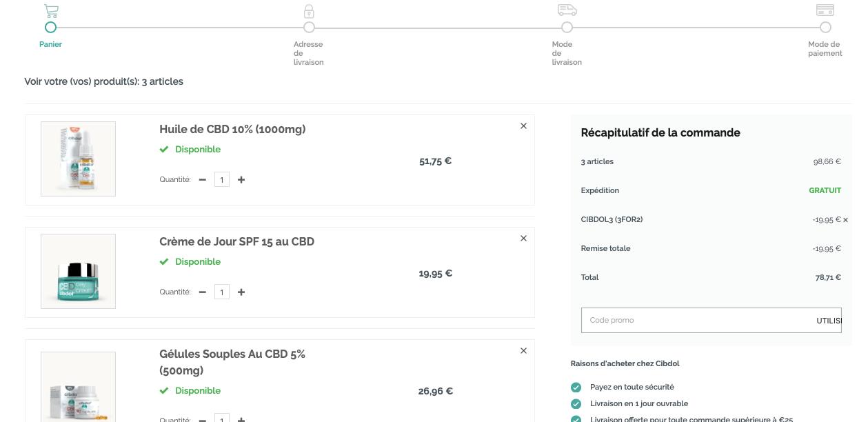Click the 78,71 € total amount

[x=828, y=277]
